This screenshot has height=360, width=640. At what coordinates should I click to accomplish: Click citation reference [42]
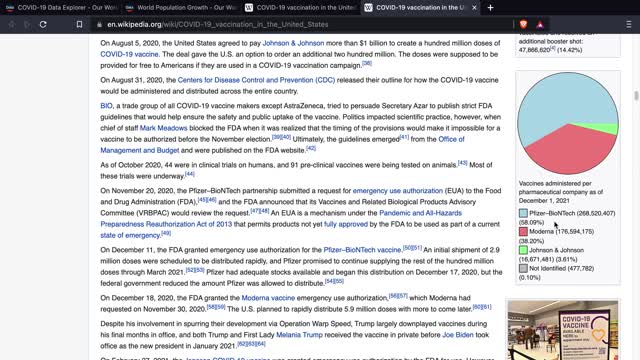(311, 148)
